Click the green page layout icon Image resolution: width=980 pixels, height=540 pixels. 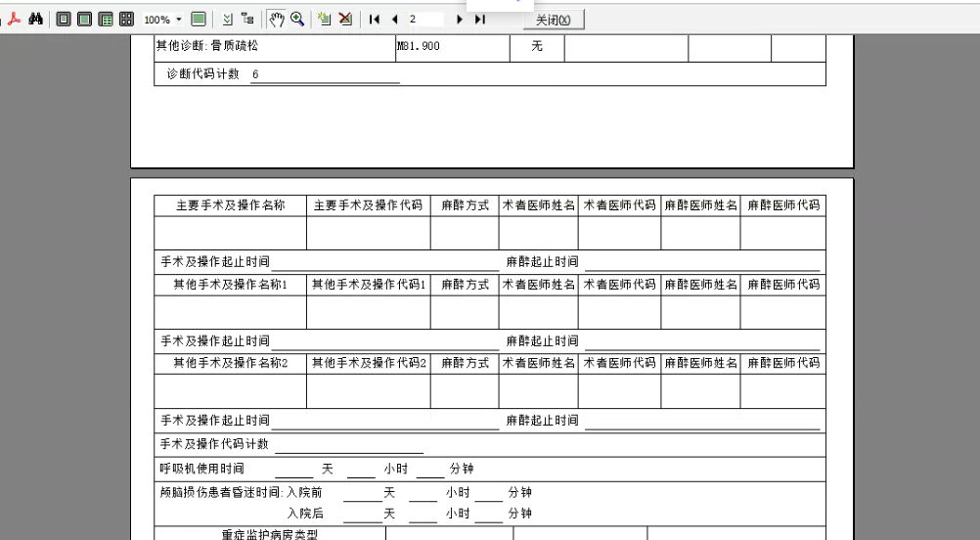pos(199,20)
